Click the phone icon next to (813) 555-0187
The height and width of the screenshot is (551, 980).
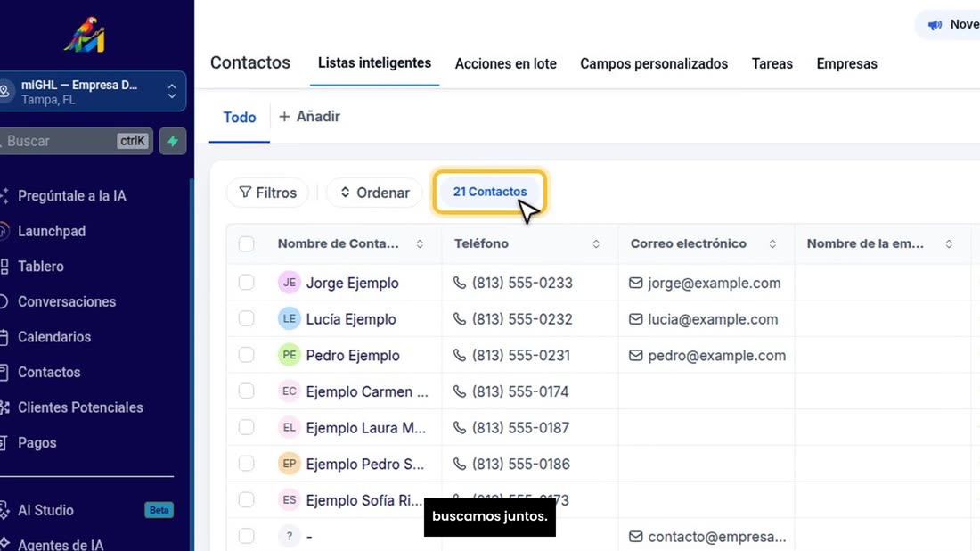pos(460,428)
